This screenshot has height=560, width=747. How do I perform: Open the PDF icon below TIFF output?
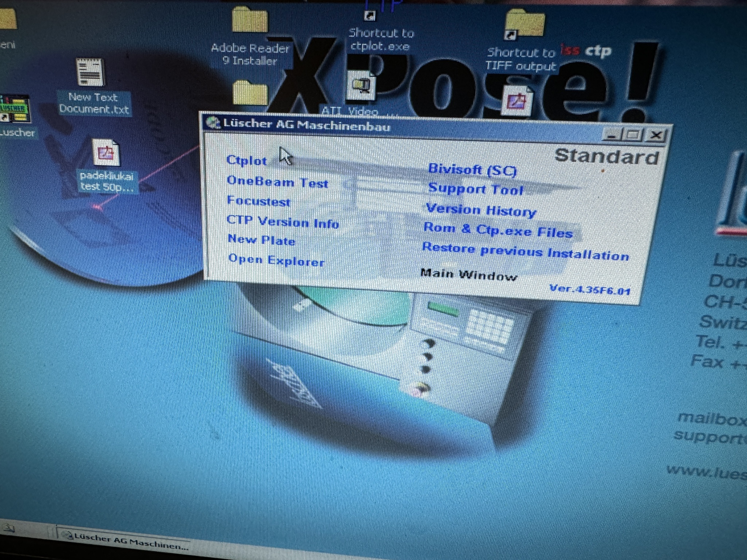tap(517, 100)
